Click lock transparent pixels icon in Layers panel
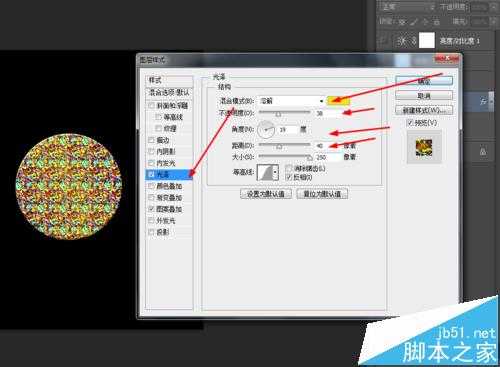The image size is (500, 367). pos(402,22)
